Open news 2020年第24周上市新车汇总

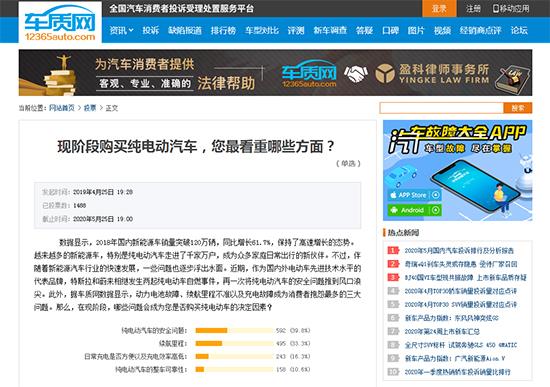442,332
